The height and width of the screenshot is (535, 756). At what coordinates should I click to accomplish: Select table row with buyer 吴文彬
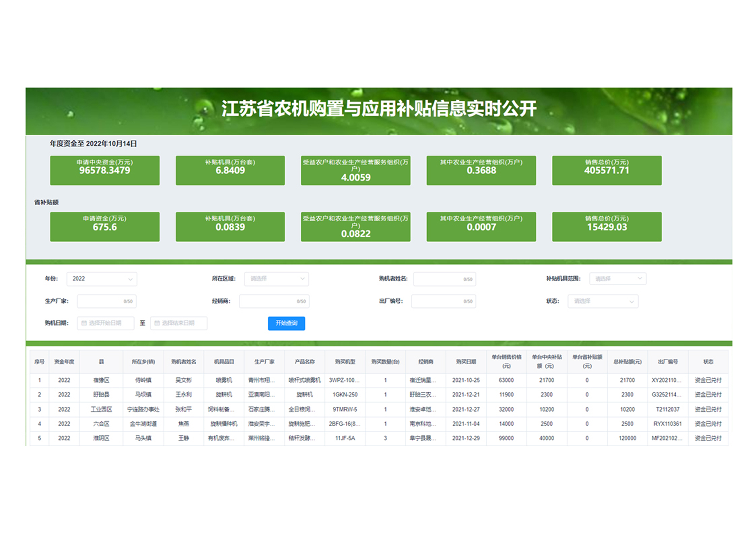point(183,380)
